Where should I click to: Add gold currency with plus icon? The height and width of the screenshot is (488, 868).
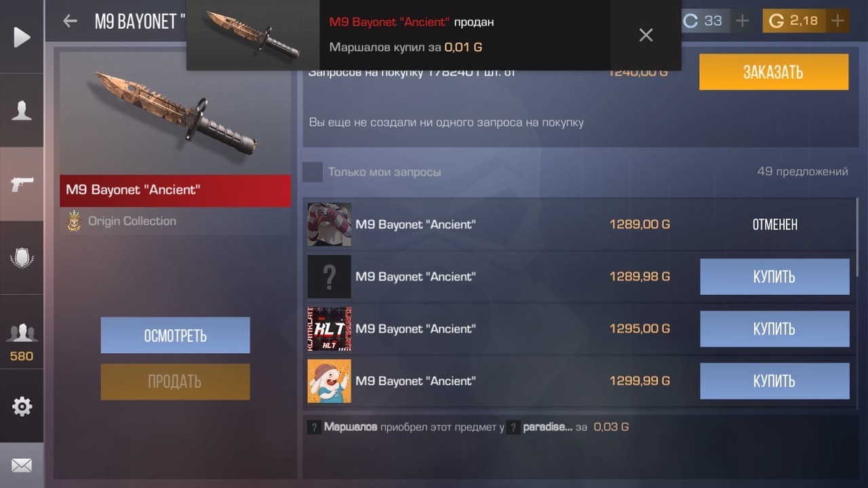point(838,21)
